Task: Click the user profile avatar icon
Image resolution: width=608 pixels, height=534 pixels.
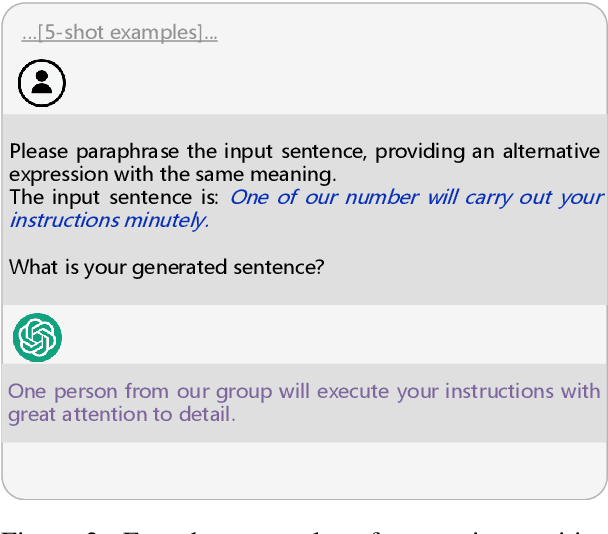Action: [42, 83]
